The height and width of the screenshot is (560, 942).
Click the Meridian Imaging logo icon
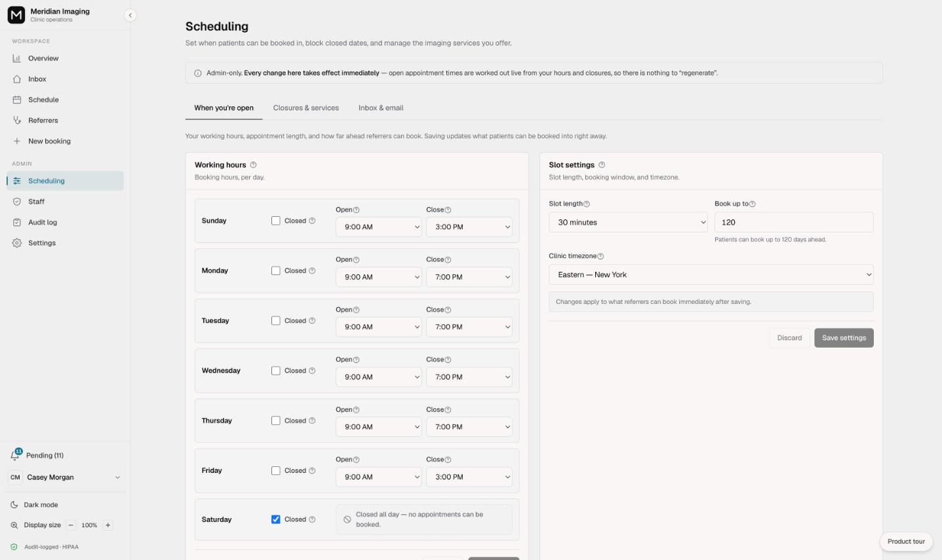[16, 14]
